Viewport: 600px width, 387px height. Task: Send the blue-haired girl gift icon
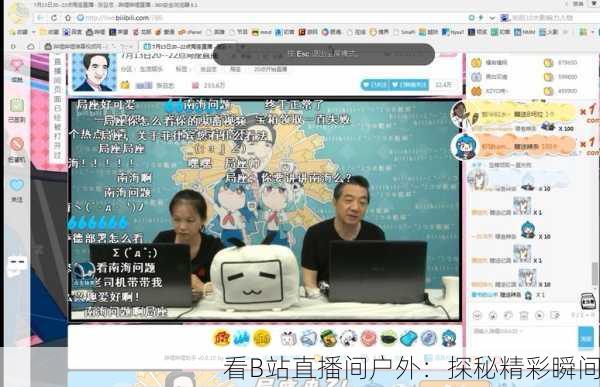click(x=449, y=338)
